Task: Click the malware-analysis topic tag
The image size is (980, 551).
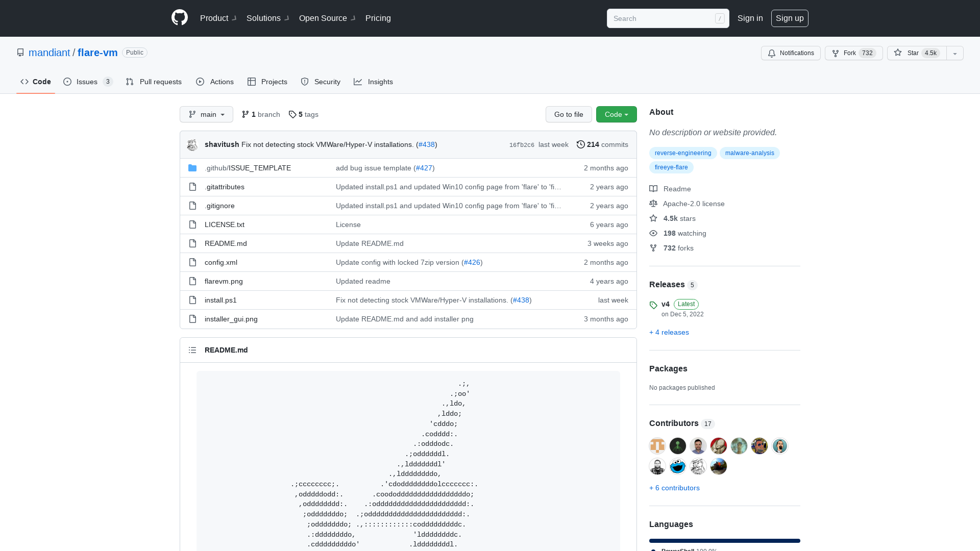Action: point(750,153)
